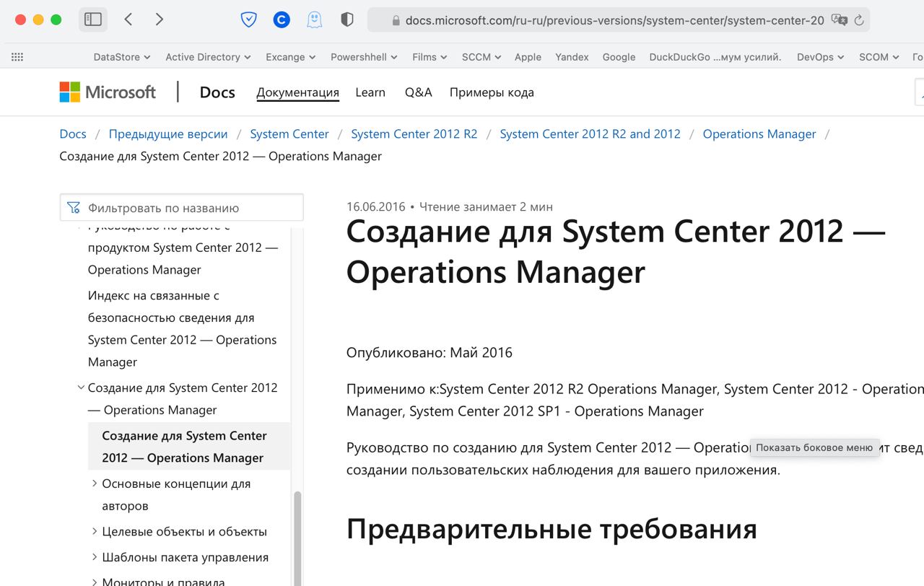Click the table of contents scrollbar

pos(297,538)
